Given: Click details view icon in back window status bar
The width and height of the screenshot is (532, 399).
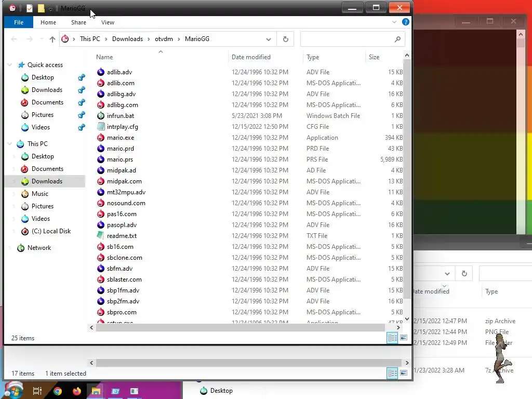Looking at the screenshot, I should (393, 373).
